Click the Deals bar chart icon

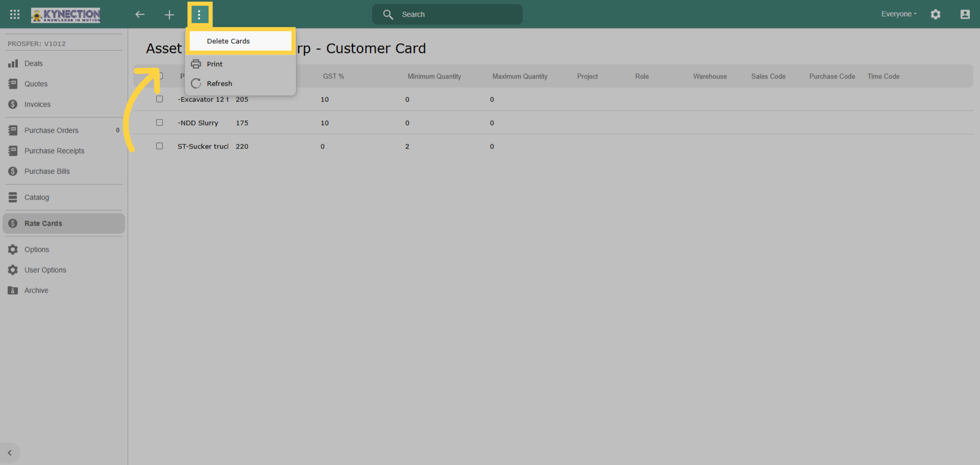pos(13,63)
